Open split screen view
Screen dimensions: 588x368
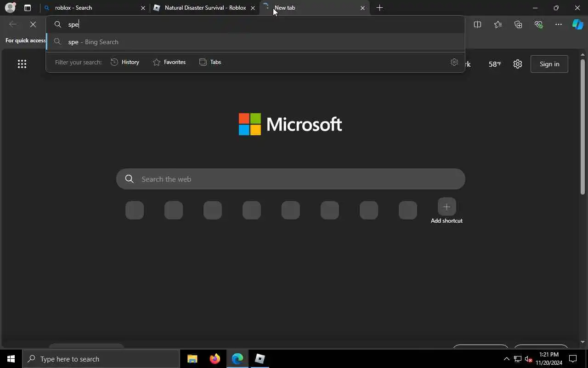click(477, 24)
